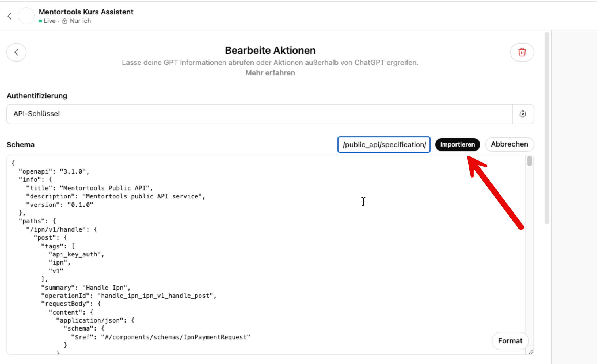This screenshot has height=364, width=597.
Task: Go back using the circular arrow button
Action: point(16,52)
